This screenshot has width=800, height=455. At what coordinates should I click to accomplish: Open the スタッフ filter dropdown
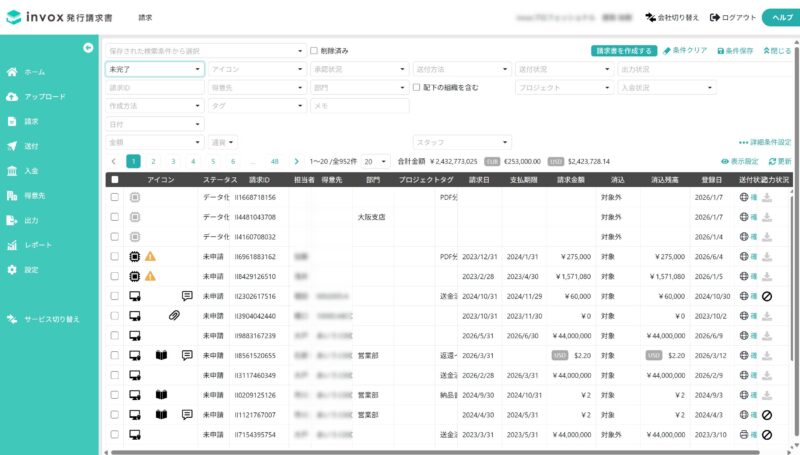462,142
